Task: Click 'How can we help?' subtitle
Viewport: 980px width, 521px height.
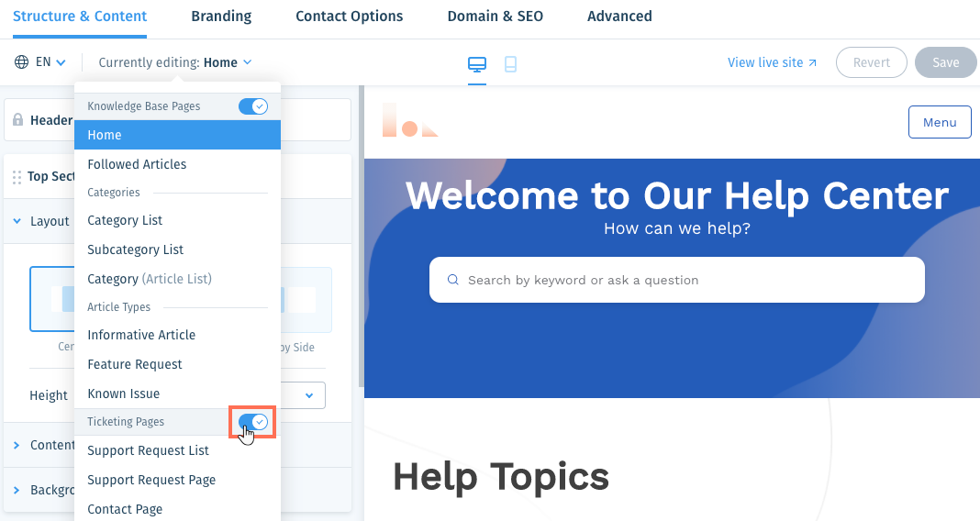Action: [x=677, y=228]
